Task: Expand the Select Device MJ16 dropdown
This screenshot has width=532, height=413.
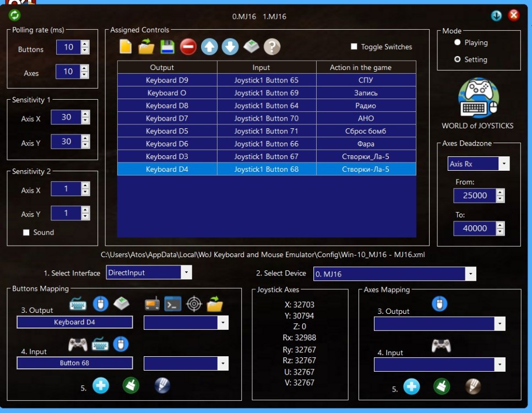Action: pos(470,274)
